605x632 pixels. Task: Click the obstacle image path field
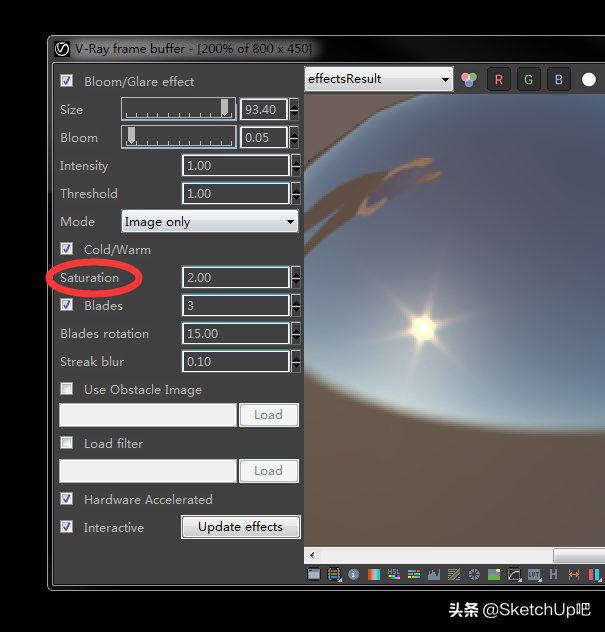[148, 415]
